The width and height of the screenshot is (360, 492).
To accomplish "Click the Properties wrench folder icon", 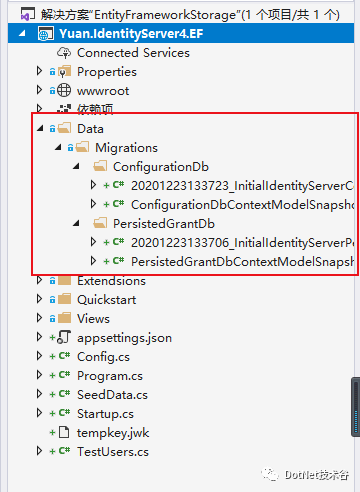I will click(x=64, y=72).
